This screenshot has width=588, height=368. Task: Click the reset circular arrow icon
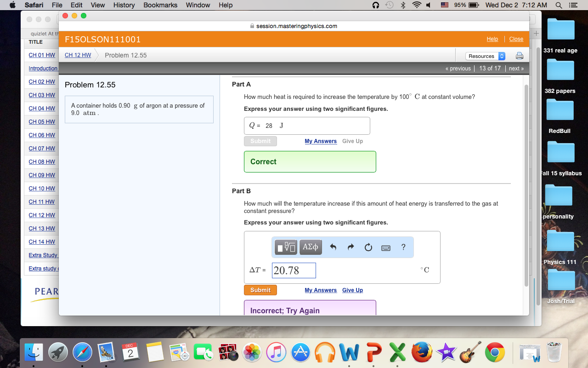click(x=368, y=247)
